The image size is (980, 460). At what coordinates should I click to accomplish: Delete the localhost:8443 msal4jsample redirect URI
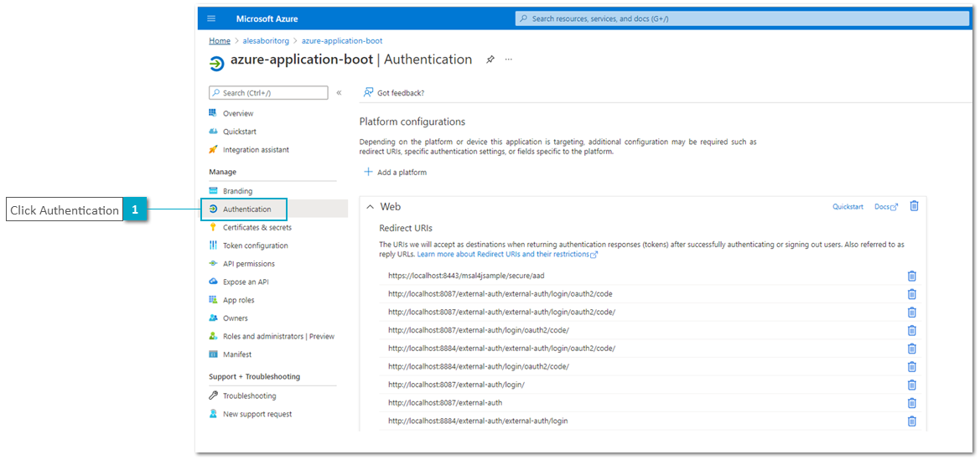[911, 276]
